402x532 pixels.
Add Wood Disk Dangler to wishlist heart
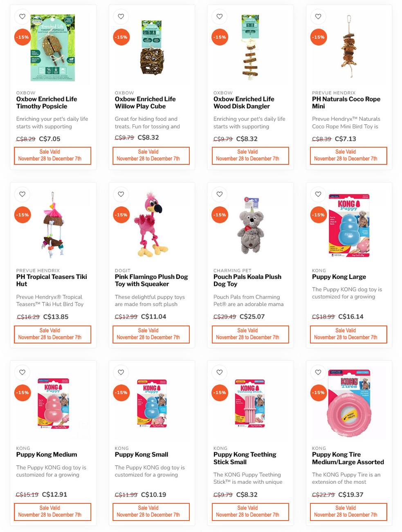pos(220,17)
